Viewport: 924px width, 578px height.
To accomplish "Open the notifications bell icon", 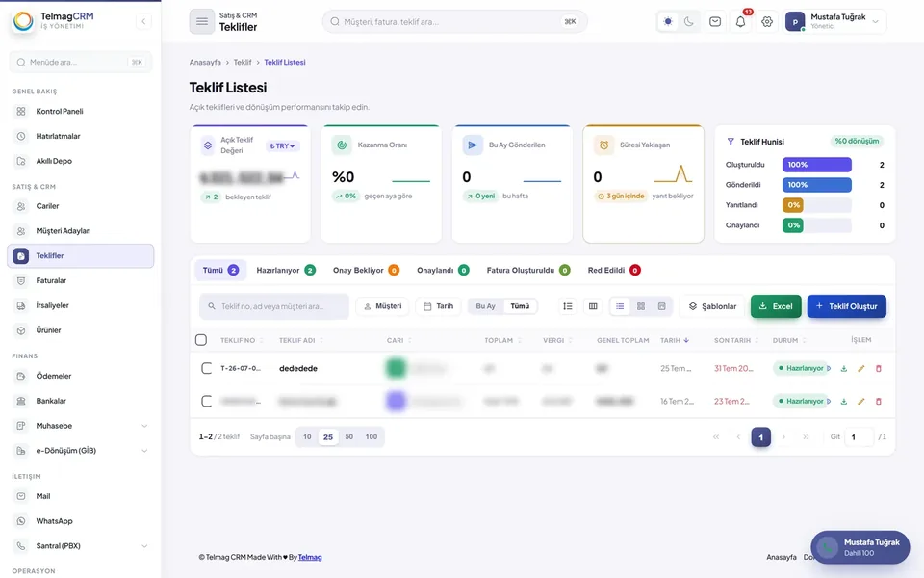I will (741, 22).
